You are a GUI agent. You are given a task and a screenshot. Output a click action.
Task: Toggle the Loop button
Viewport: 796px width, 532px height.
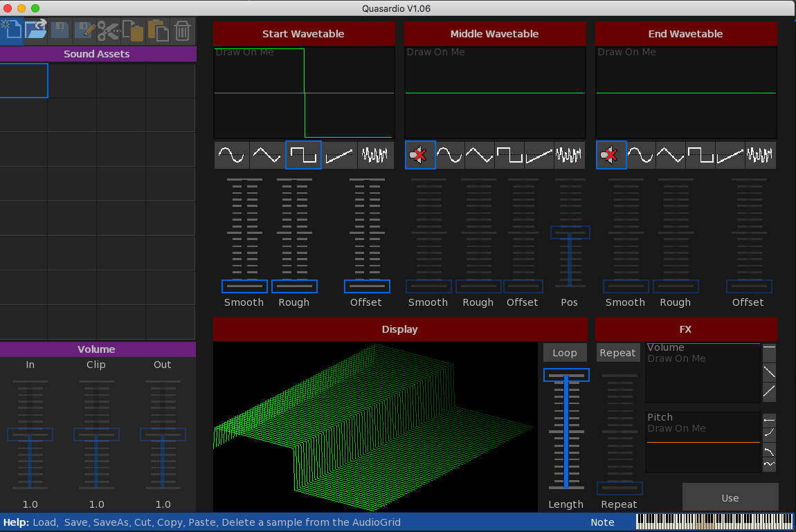click(x=565, y=353)
